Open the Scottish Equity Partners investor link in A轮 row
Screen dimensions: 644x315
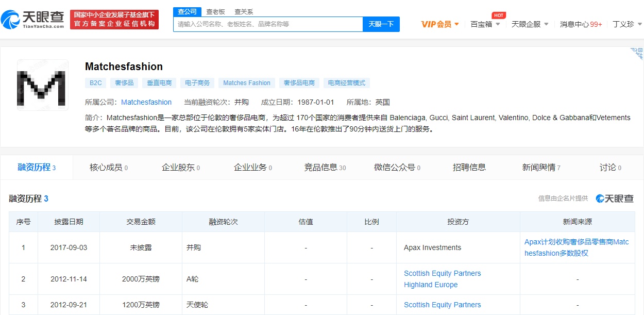(442, 273)
